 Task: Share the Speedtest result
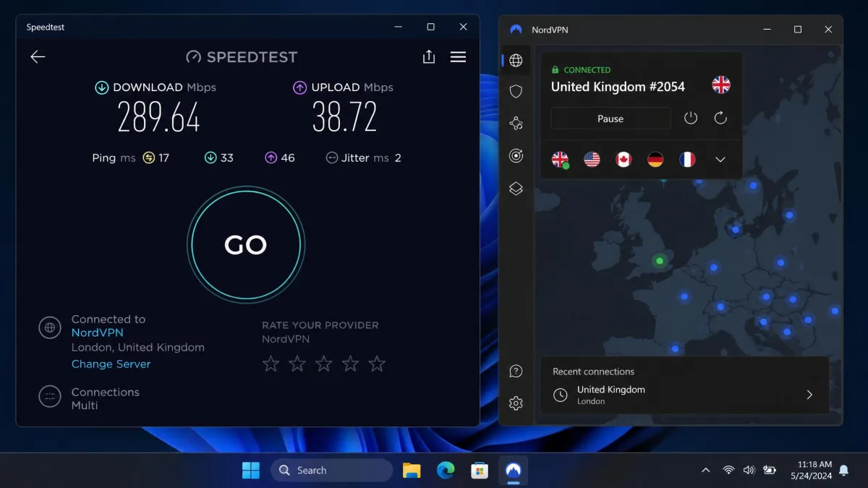coord(429,56)
